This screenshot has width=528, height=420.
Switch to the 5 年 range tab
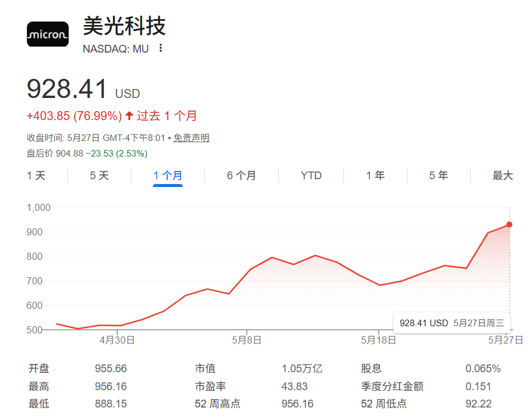[438, 176]
